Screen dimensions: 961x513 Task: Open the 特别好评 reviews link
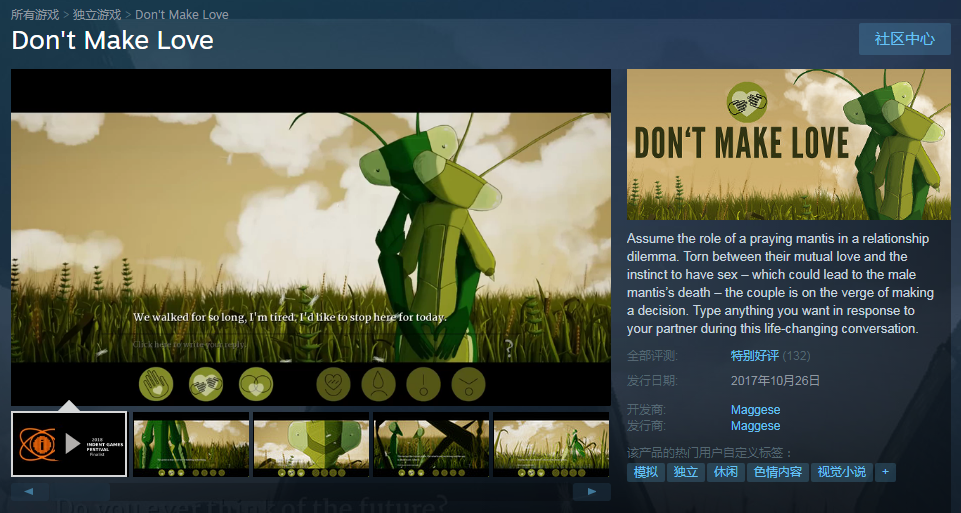pos(754,355)
